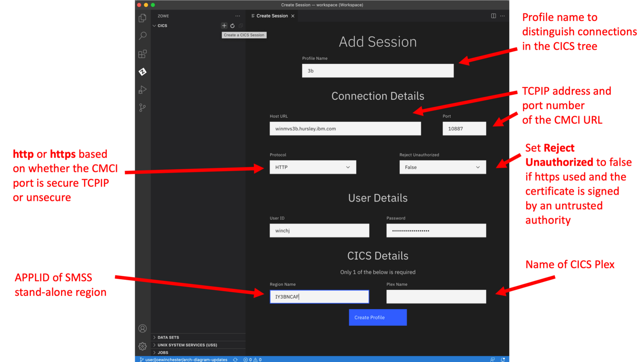Expand the JOBS section

click(x=198, y=352)
